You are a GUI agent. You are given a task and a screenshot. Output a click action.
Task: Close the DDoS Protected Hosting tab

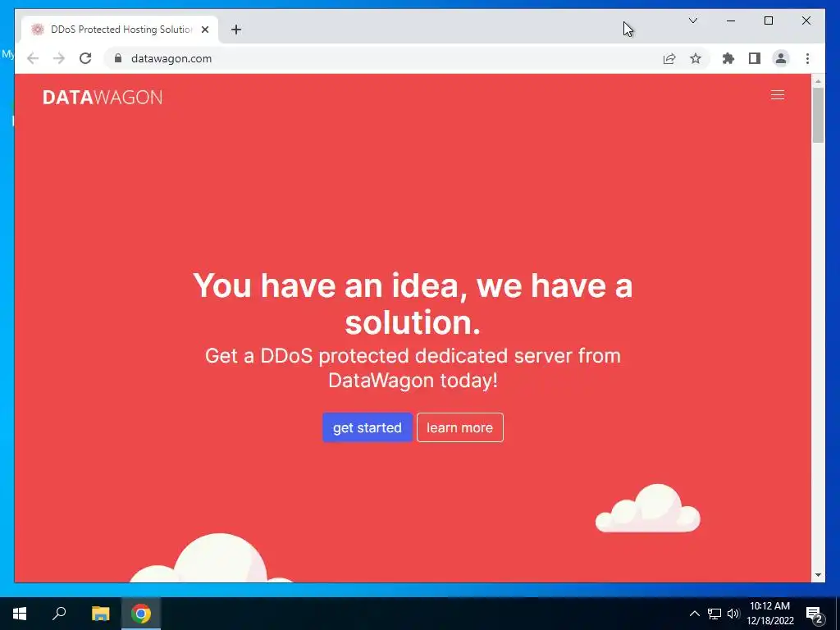[204, 30]
